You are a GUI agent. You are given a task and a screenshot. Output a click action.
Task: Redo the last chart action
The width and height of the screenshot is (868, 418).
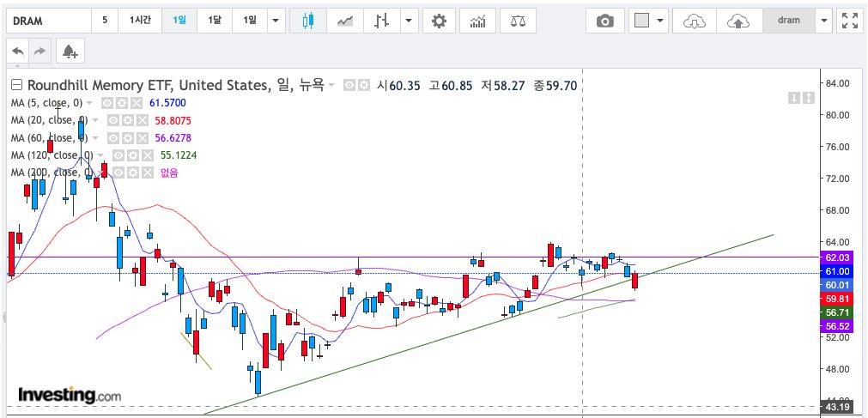click(39, 51)
